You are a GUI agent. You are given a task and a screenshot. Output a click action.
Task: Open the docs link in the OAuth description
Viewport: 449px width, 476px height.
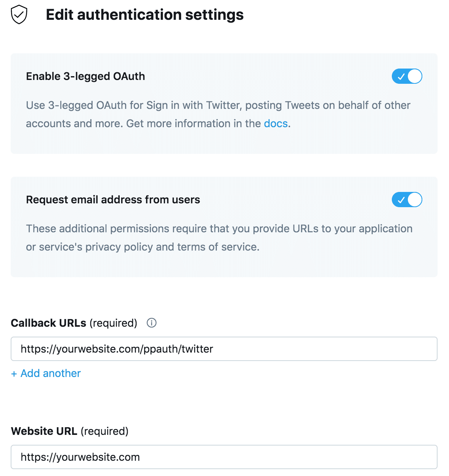(x=276, y=123)
